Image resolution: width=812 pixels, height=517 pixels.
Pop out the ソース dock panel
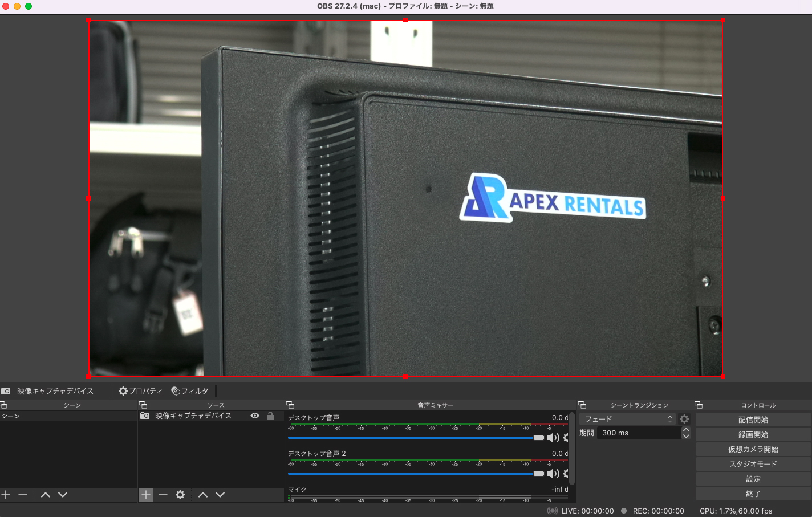click(x=143, y=405)
